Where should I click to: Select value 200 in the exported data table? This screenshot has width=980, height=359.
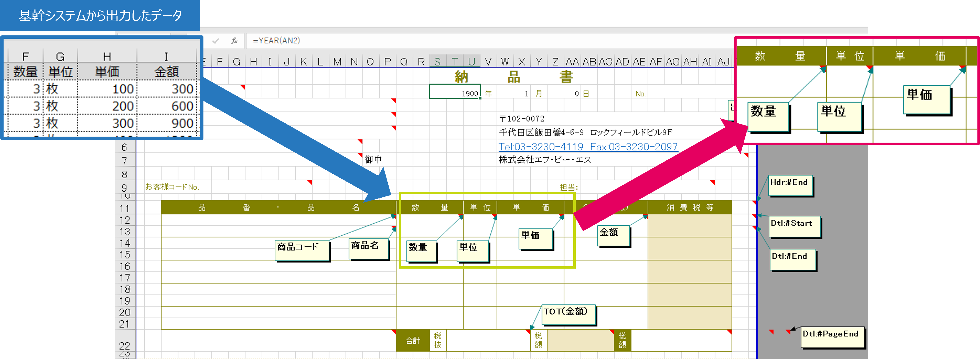click(122, 106)
